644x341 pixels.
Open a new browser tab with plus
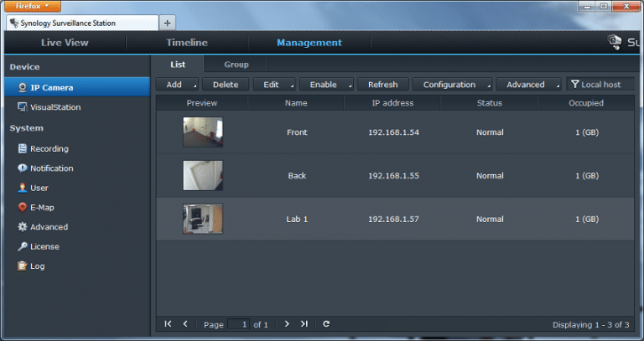[167, 23]
